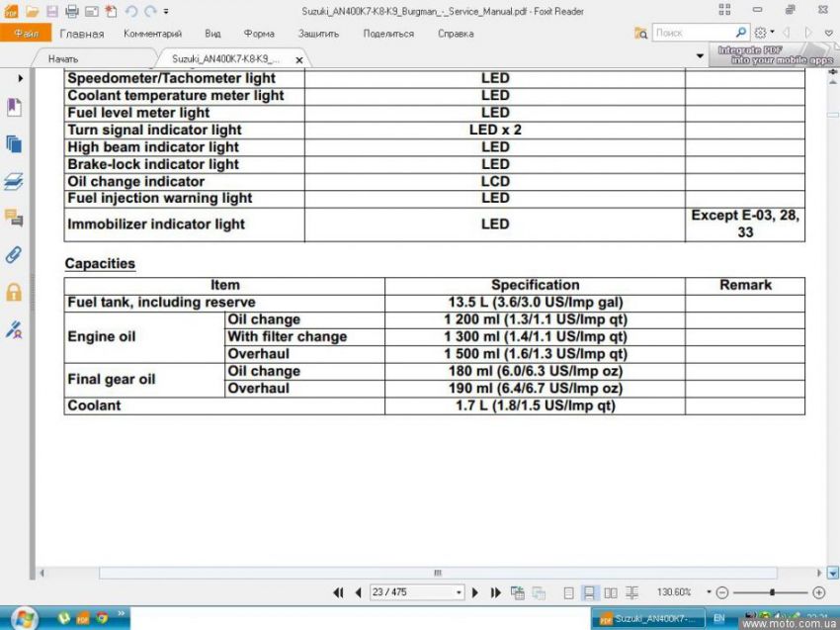Screen dimensions: 840x630
Task: Click the magnifier search button
Action: pos(741,33)
